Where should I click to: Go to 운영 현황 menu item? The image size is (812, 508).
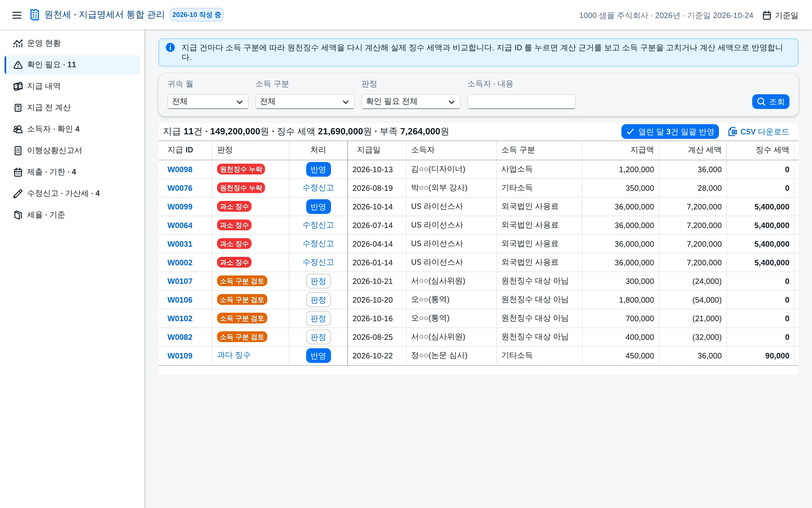pyautogui.click(x=72, y=43)
